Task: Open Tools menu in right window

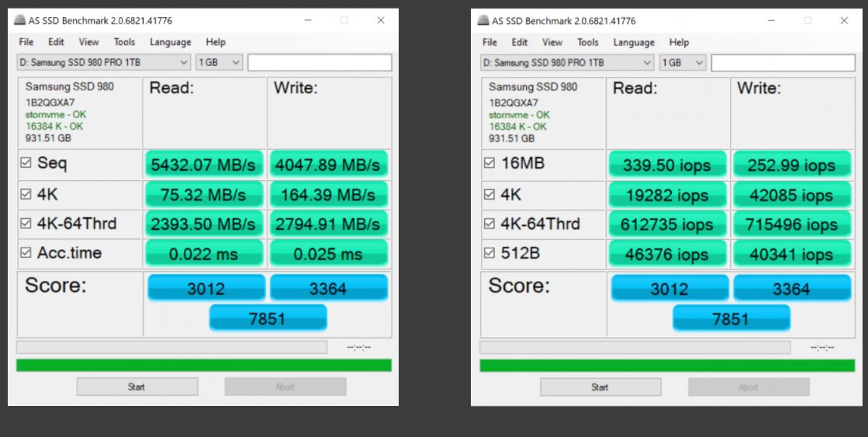Action: [x=588, y=42]
